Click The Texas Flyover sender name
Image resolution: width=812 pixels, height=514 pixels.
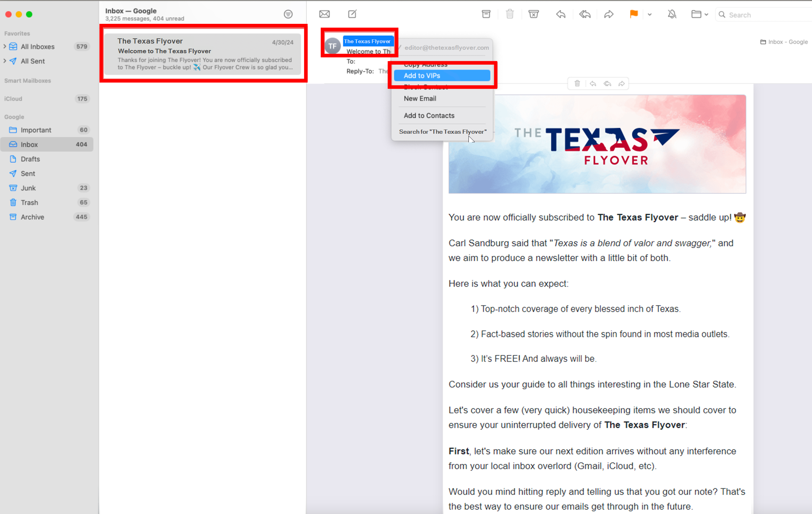367,41
